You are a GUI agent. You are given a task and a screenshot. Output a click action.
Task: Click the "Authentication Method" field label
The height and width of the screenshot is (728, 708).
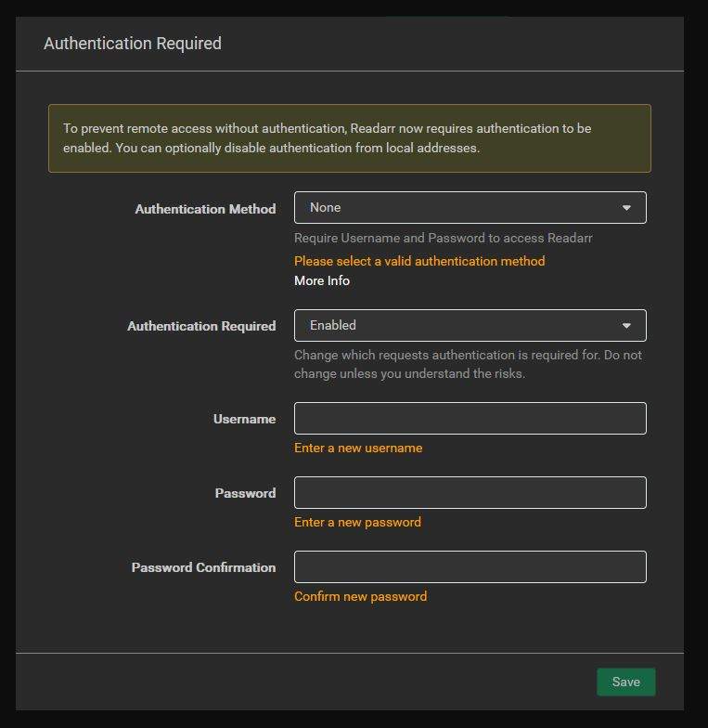[x=205, y=209]
